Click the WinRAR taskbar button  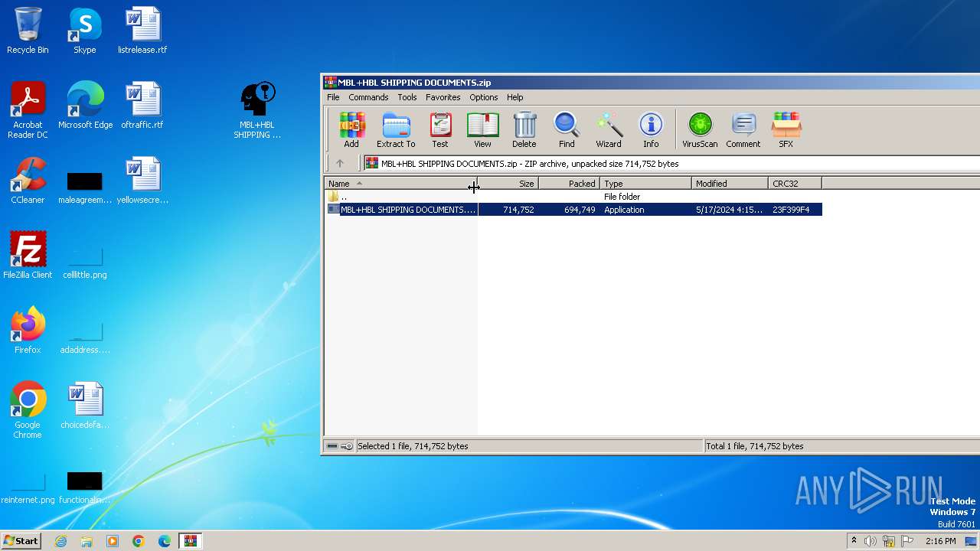click(190, 541)
